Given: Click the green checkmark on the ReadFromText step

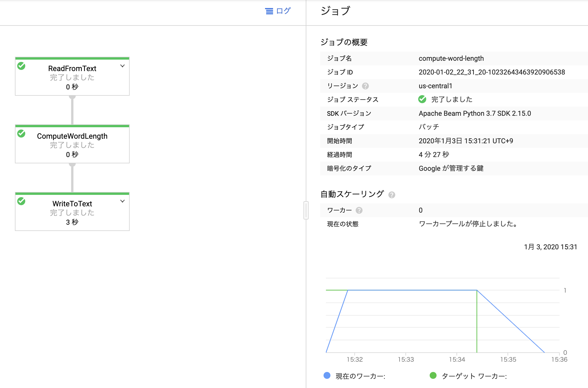Looking at the screenshot, I should [x=22, y=66].
